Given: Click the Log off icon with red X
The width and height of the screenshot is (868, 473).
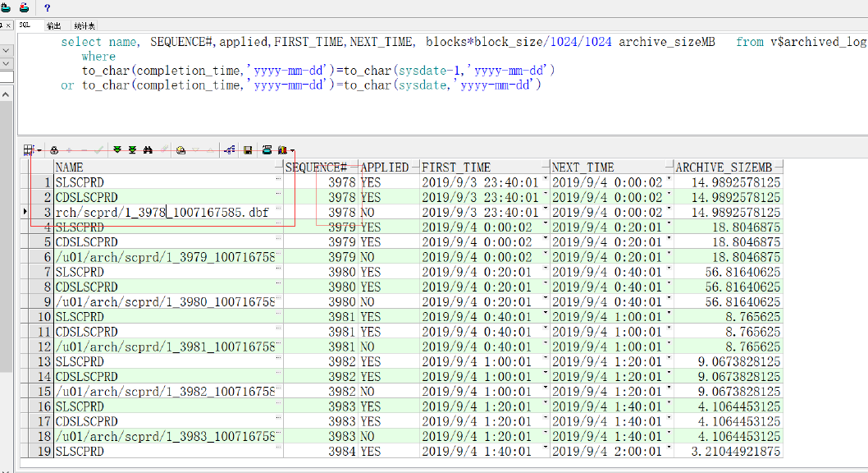Looking at the screenshot, I should click(24, 7).
